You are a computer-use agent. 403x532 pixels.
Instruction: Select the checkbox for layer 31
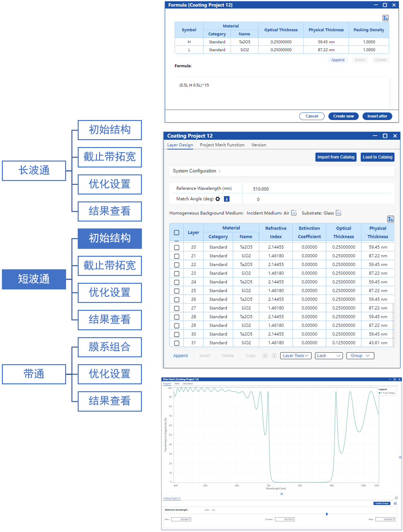click(177, 343)
